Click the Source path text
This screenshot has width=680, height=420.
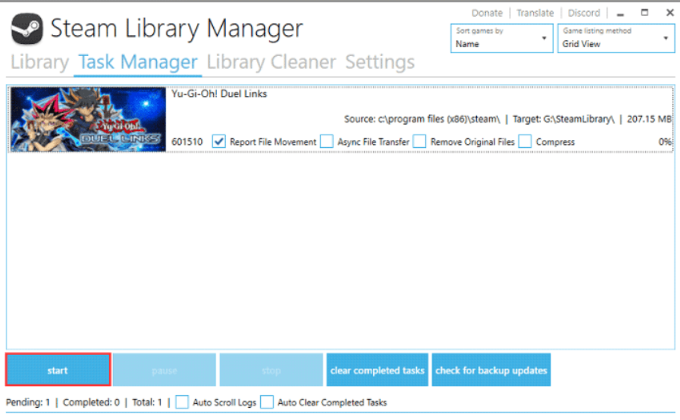(x=422, y=119)
